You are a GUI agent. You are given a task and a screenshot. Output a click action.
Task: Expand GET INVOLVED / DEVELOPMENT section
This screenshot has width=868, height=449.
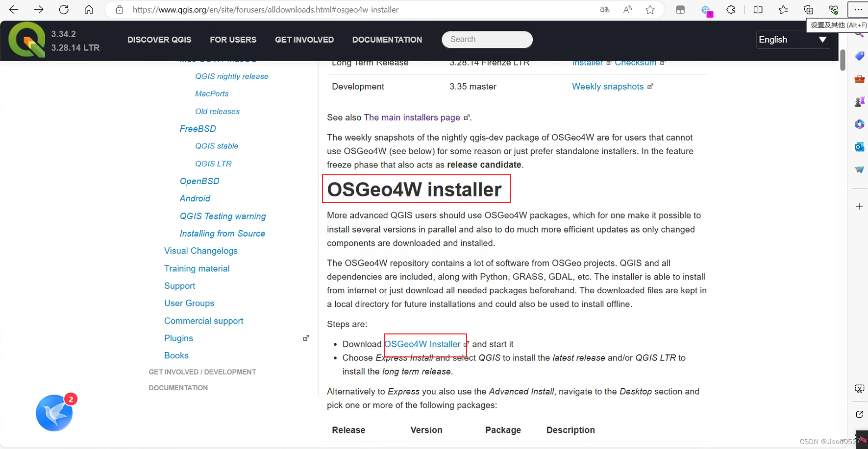[202, 372]
